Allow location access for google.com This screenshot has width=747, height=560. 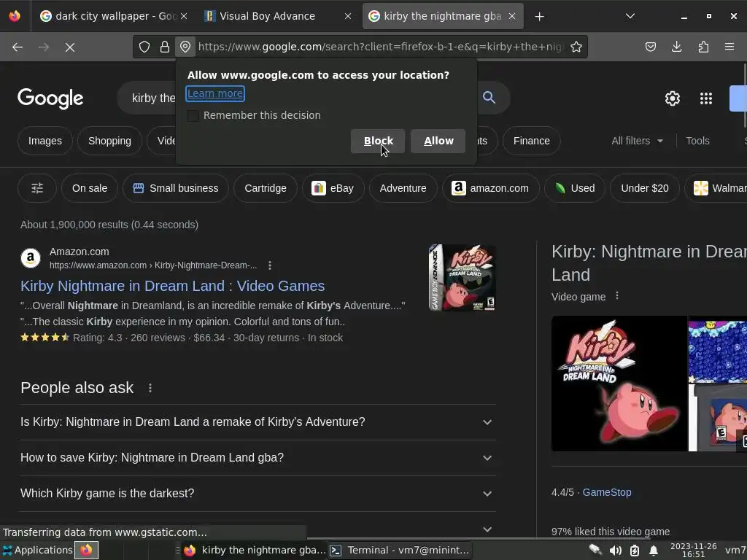tap(438, 141)
